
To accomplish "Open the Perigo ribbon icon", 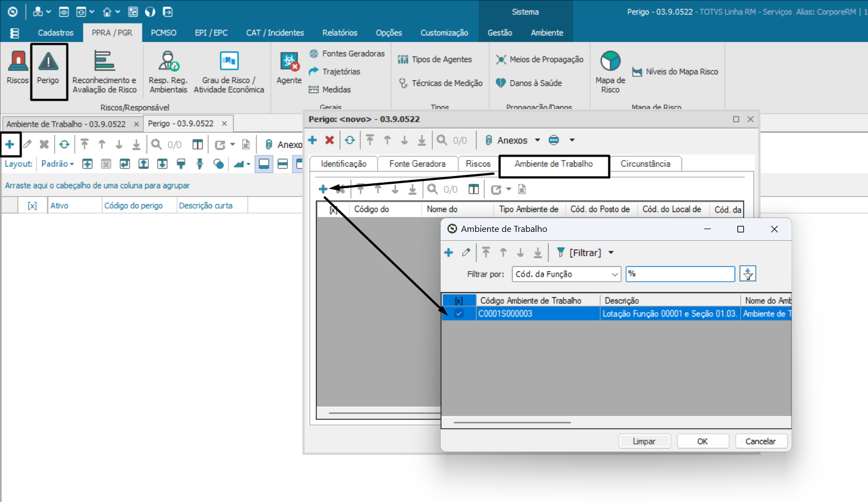I will tap(48, 69).
